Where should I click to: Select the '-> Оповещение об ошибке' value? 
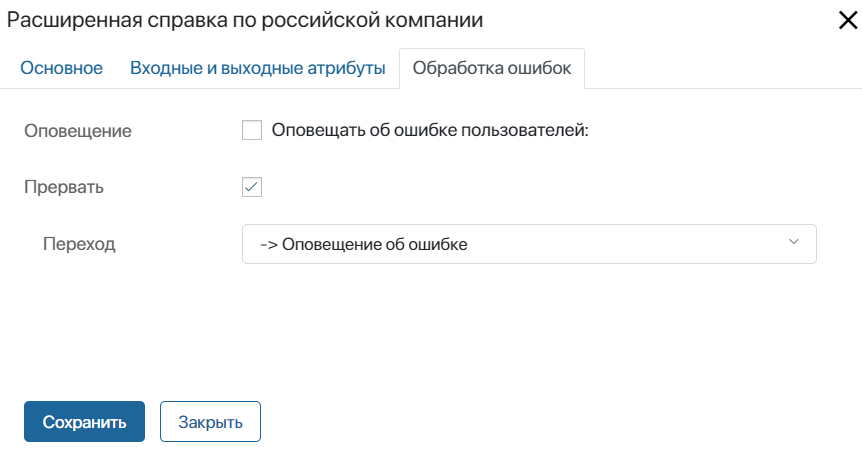click(x=364, y=244)
